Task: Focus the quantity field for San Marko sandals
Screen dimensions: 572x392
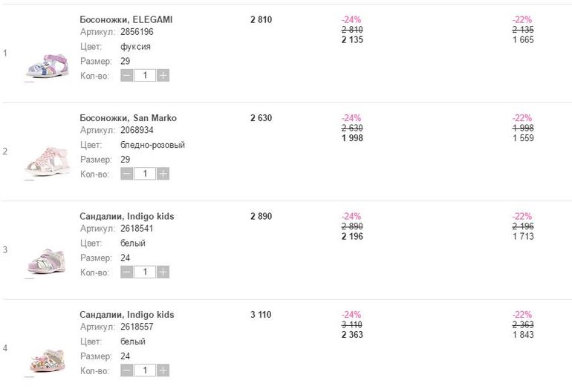Action: pyautogui.click(x=145, y=174)
